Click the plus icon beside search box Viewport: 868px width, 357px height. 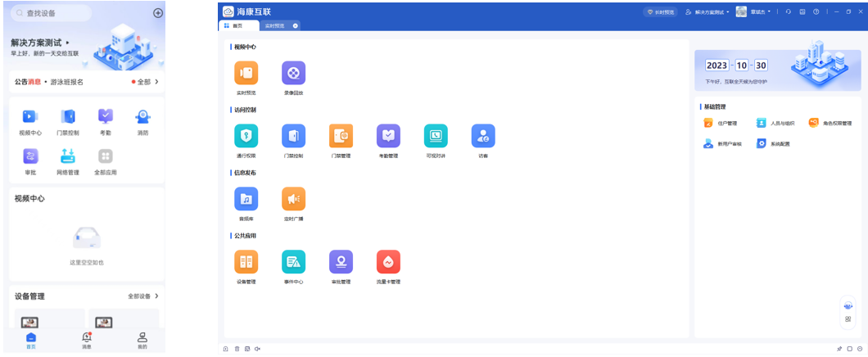pos(158,13)
